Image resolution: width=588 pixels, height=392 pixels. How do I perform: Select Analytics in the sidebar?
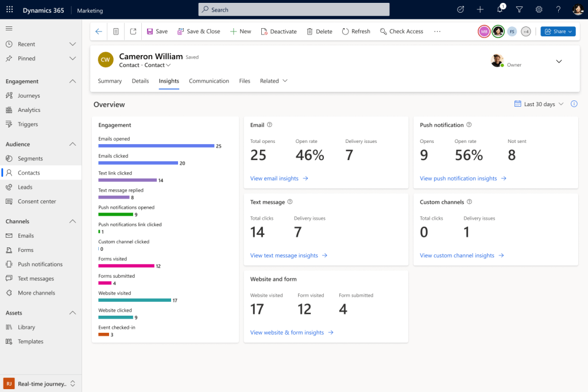click(x=26, y=109)
